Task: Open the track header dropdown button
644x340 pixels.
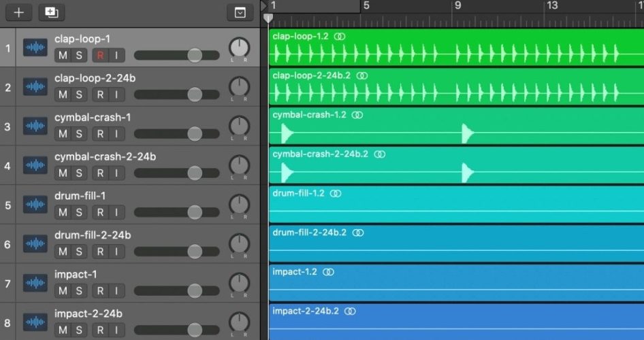Action: [240, 13]
